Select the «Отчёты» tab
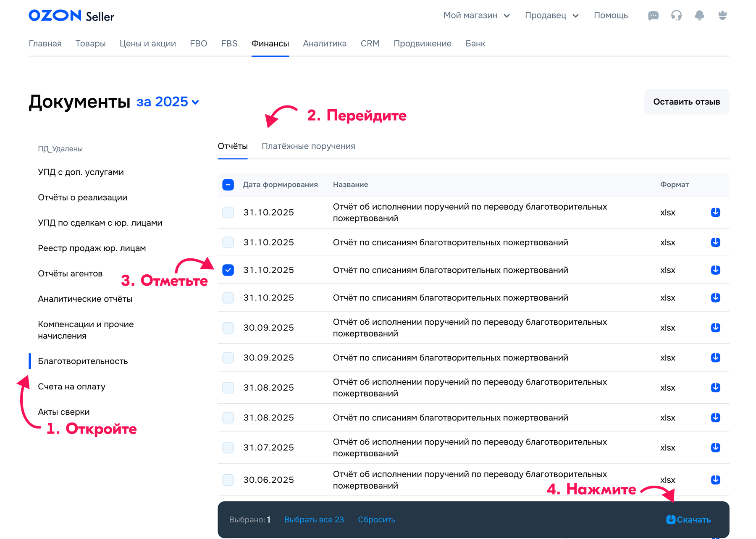 pos(233,146)
